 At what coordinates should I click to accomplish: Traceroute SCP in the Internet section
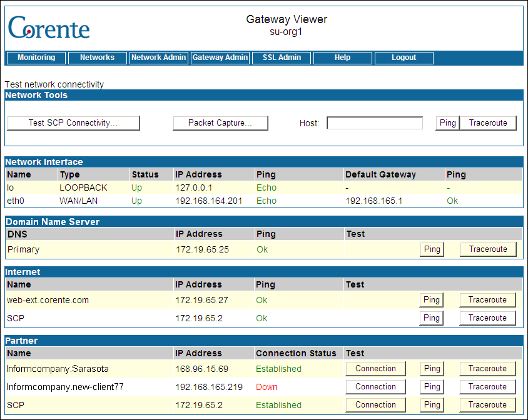(x=487, y=318)
